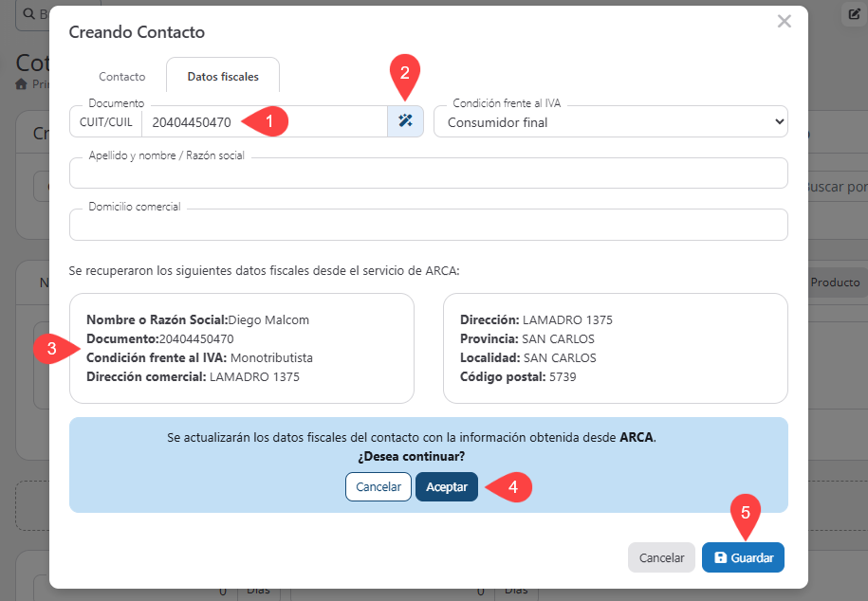
Task: Click the gray Cancelar button at bottom
Action: (x=661, y=557)
